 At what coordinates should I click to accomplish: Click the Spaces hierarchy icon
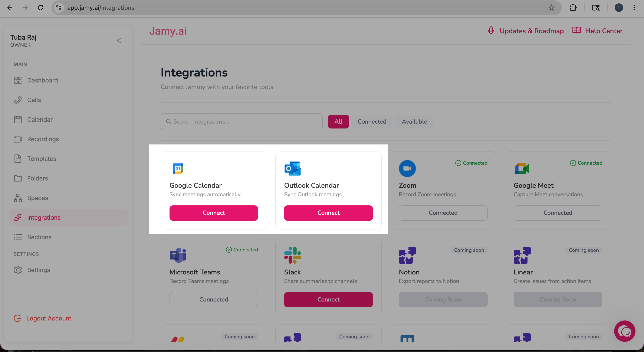18,198
